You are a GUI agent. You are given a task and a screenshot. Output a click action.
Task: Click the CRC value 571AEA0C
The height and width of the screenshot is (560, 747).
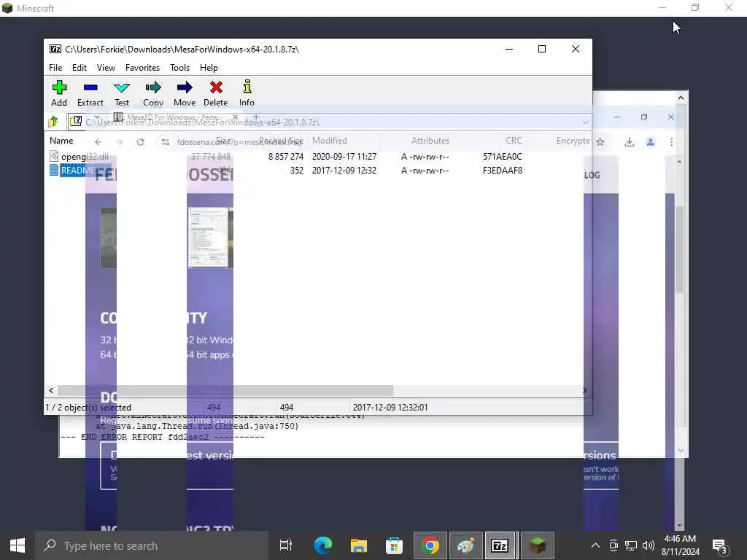pyautogui.click(x=502, y=157)
